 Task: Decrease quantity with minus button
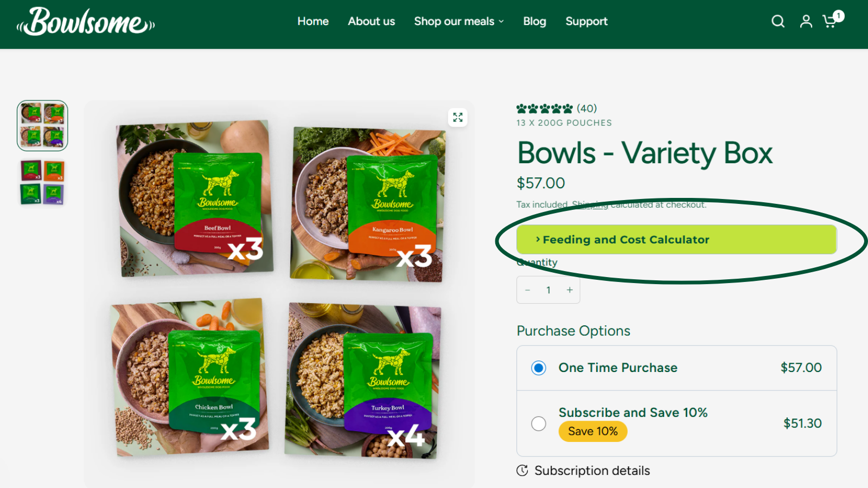[527, 290]
